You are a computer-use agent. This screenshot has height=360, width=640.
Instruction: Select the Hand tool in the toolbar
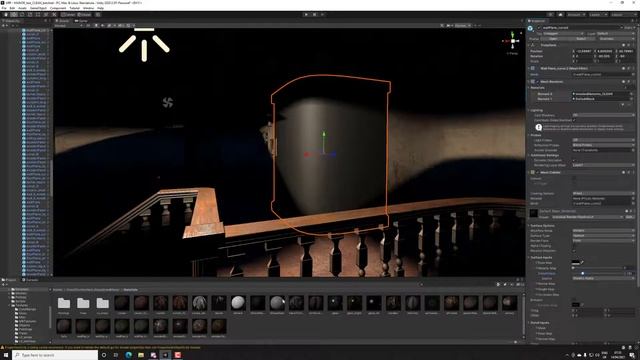tap(6, 15)
